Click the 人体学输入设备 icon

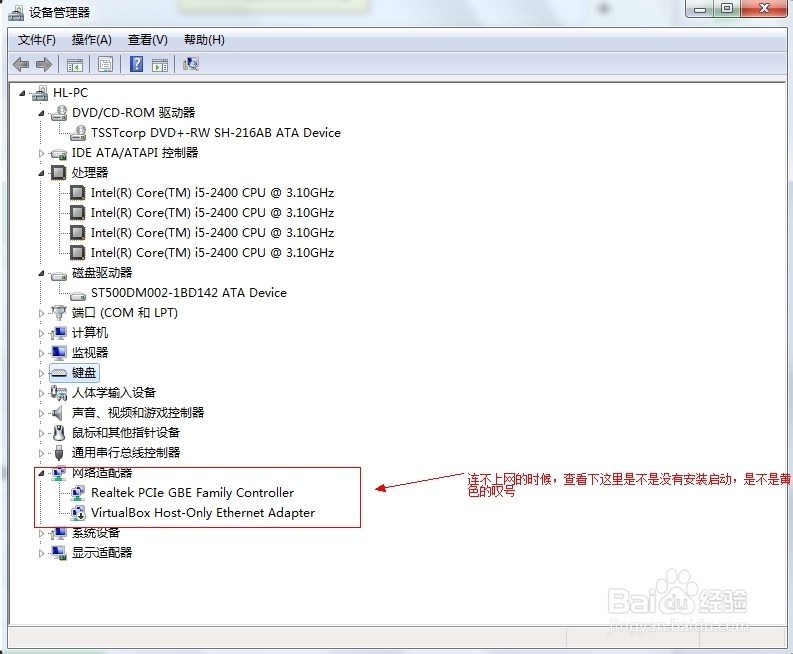59,393
